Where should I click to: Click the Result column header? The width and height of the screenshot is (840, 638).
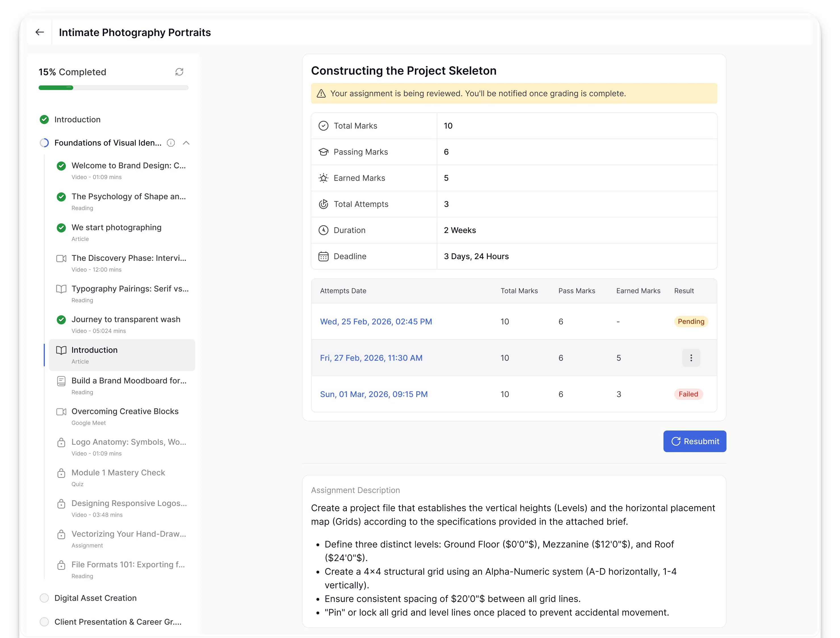tap(684, 291)
